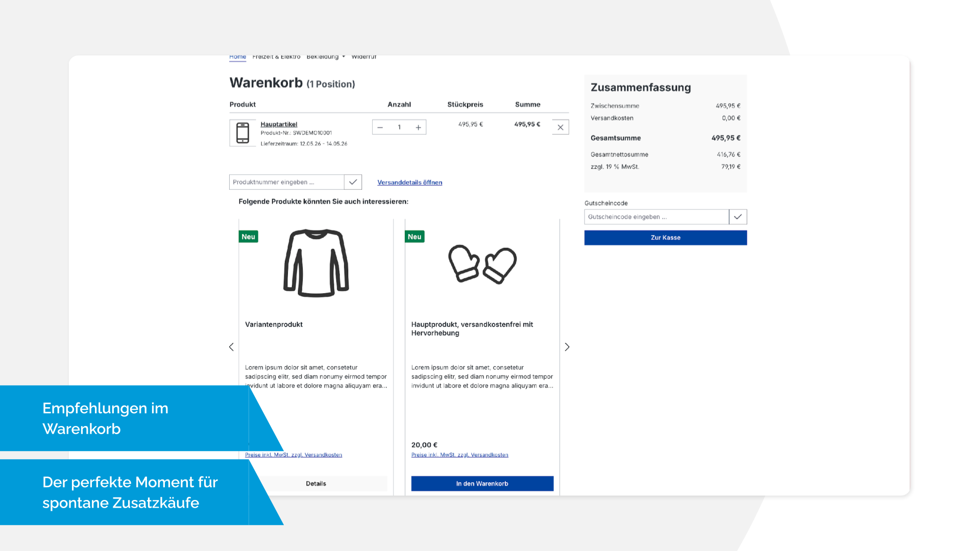The height and width of the screenshot is (551, 980).
Task: Click the sweater image of Variantenprodukt
Action: click(x=316, y=263)
